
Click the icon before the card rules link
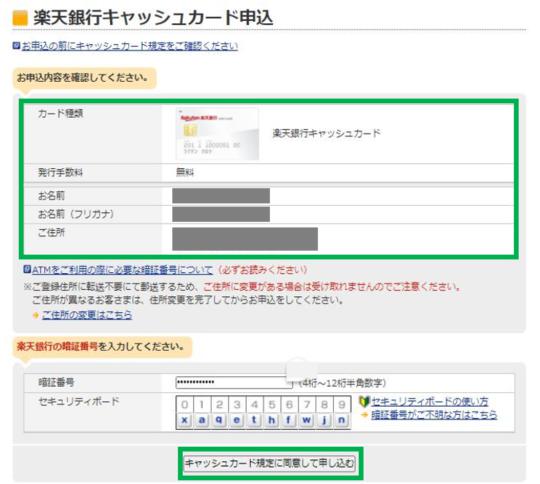(x=16, y=45)
